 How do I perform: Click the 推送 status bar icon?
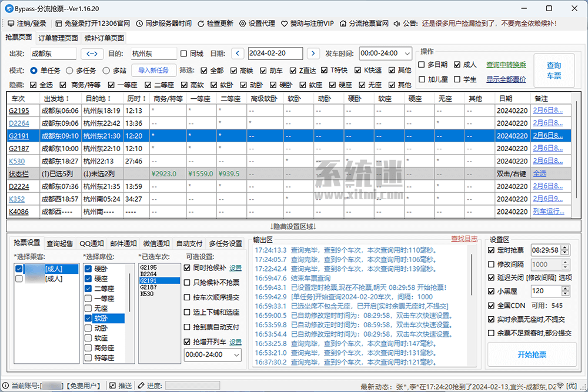112,386
